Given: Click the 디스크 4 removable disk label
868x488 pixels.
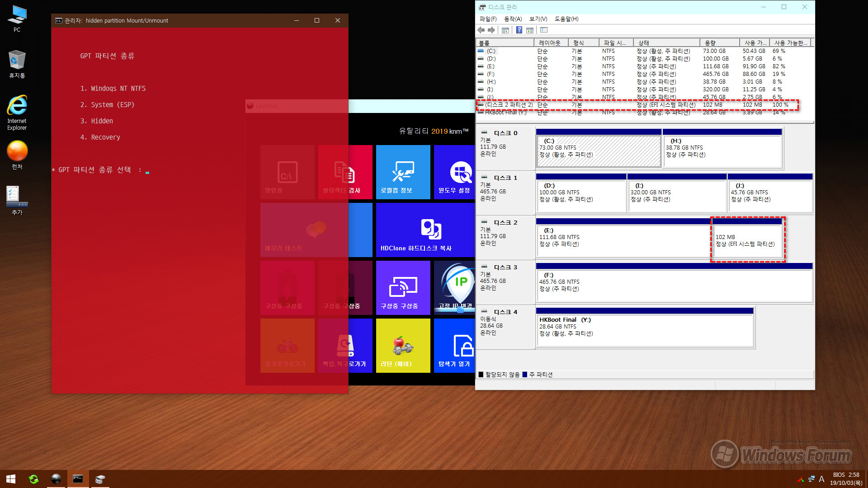Looking at the screenshot, I should 505,312.
